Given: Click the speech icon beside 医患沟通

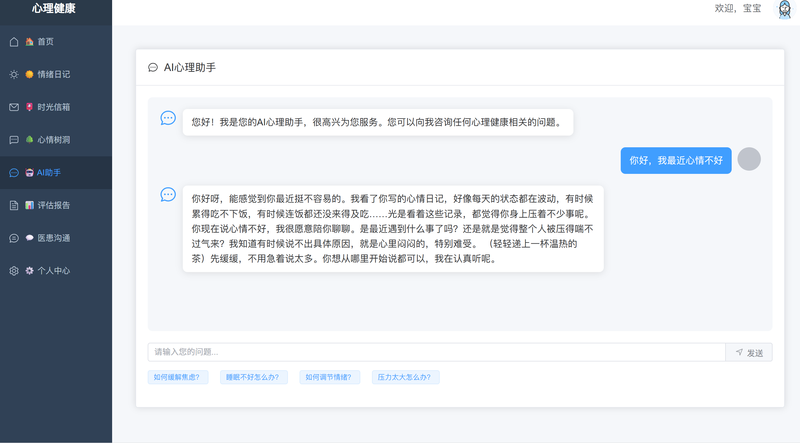Looking at the screenshot, I should 14,238.
